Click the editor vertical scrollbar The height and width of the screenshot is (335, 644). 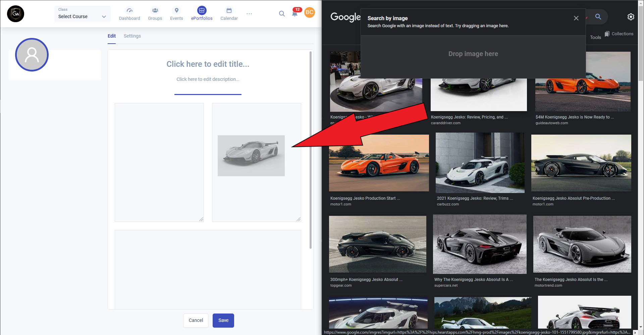[x=311, y=150]
